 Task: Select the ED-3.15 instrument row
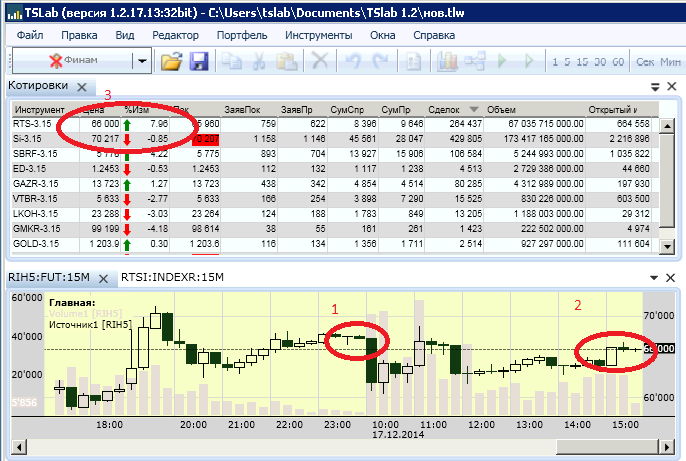point(335,168)
